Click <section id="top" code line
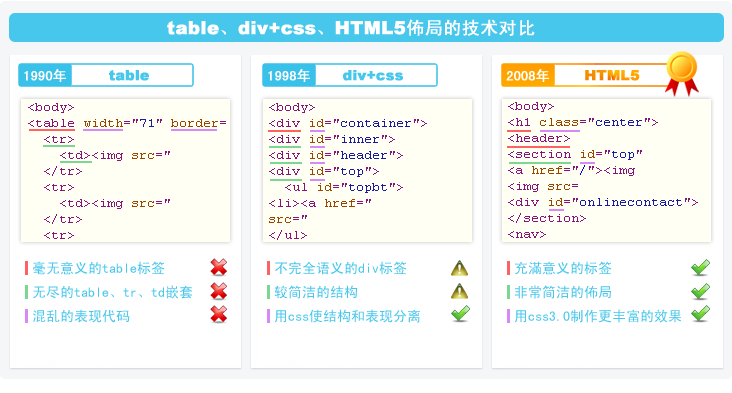This screenshot has width=732, height=393. tap(575, 154)
